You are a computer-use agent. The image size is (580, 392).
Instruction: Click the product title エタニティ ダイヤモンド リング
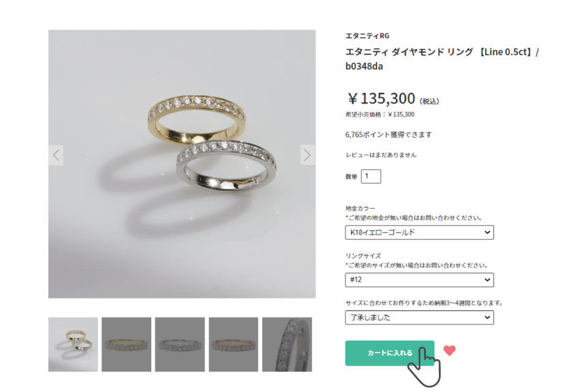409,52
